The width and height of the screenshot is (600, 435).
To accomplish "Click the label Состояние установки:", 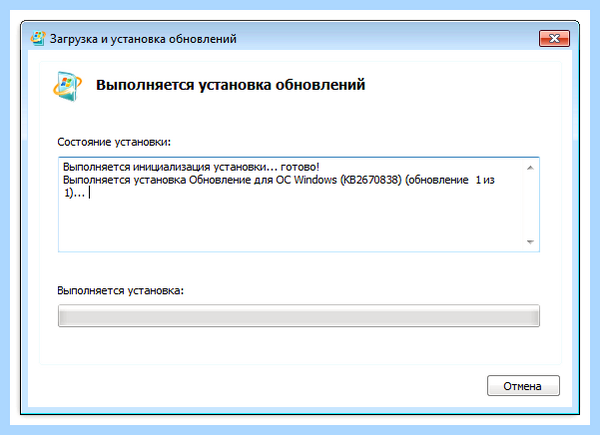I will click(x=114, y=142).
